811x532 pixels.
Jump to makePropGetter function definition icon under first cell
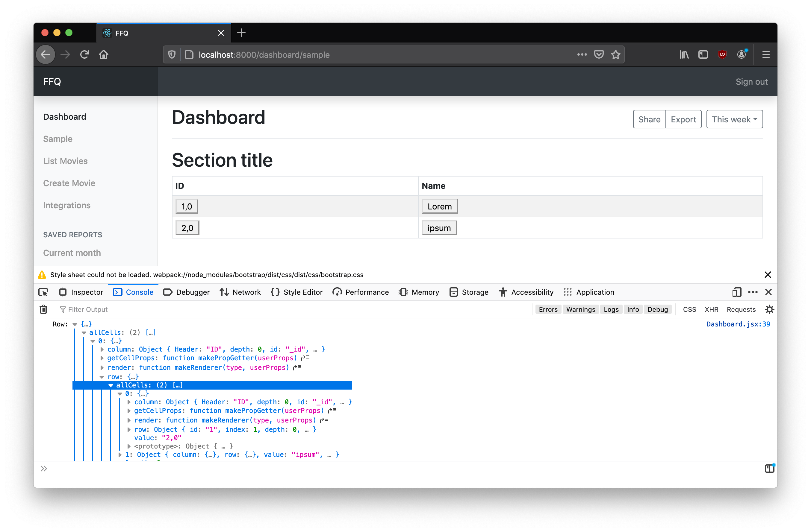tap(305, 358)
